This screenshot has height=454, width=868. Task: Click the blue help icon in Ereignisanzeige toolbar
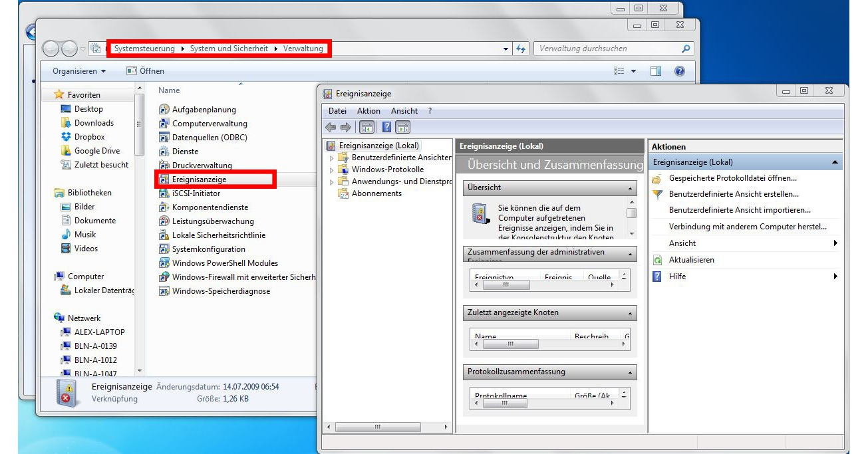click(386, 127)
